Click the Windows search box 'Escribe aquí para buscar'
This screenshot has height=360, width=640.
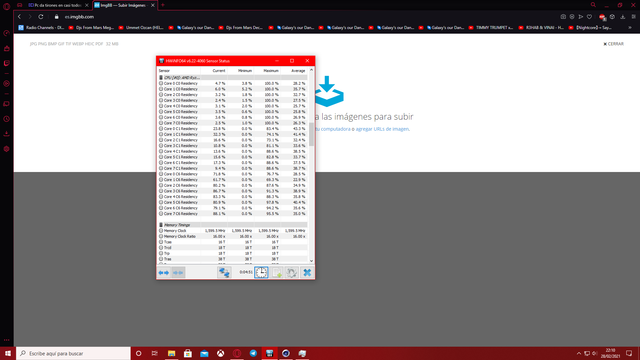73,353
